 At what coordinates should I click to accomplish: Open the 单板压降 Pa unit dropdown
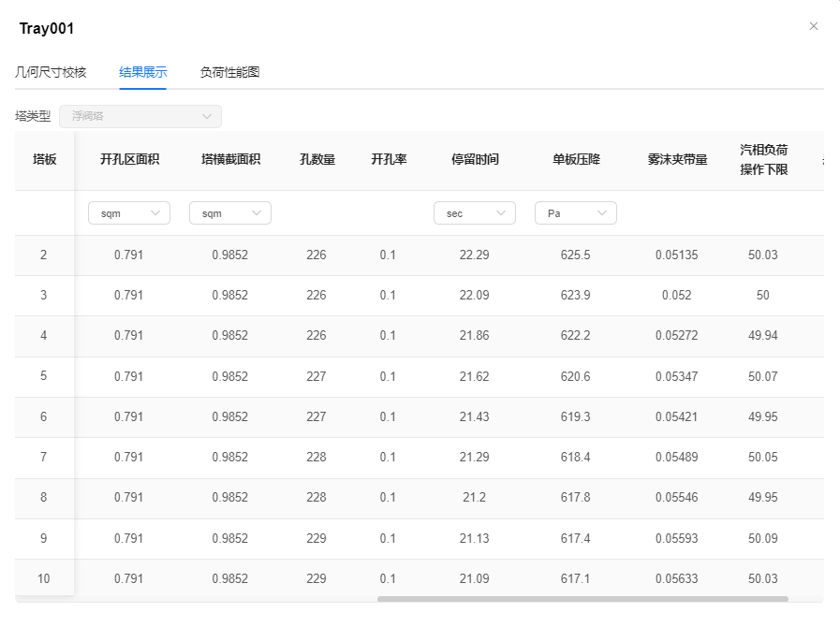(576, 213)
